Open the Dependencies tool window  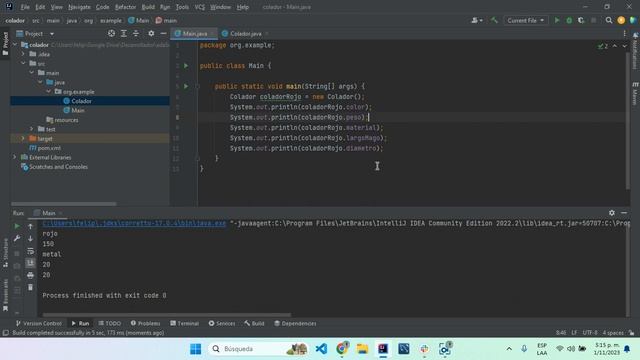click(x=295, y=323)
